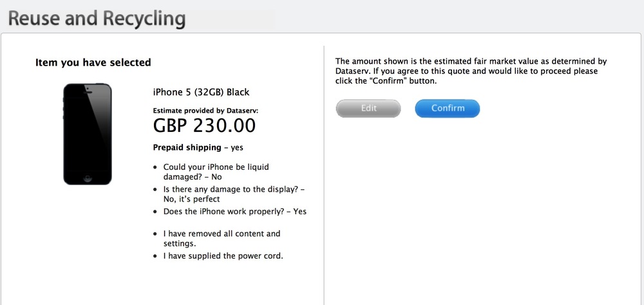Click the iPhone work properly item
Viewport: 644px width, 305px height.
point(235,212)
